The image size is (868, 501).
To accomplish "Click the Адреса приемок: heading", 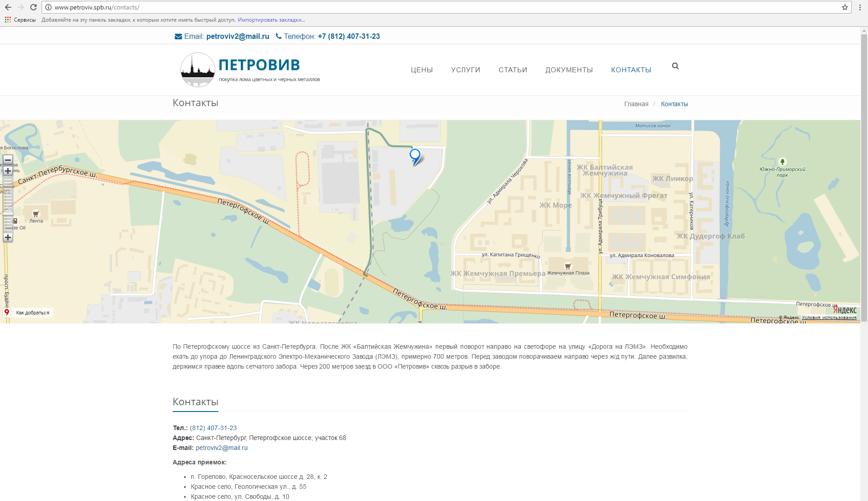I will pyautogui.click(x=199, y=462).
